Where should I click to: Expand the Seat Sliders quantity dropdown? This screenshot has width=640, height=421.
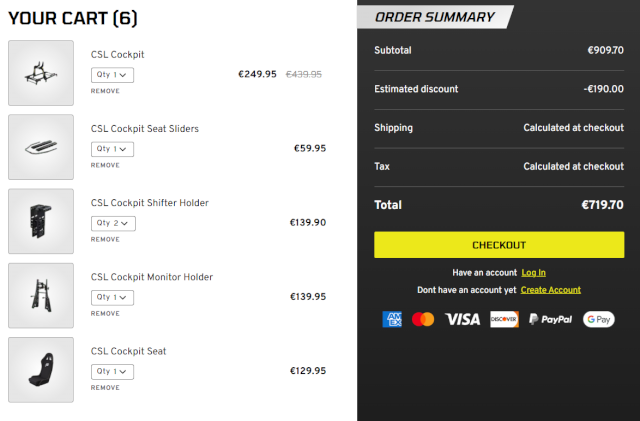click(112, 149)
